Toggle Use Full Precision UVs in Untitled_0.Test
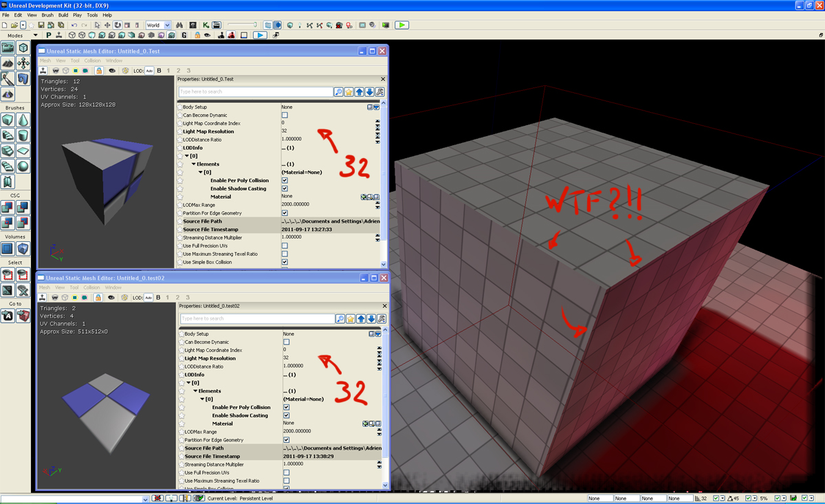825x504 pixels. [x=285, y=245]
